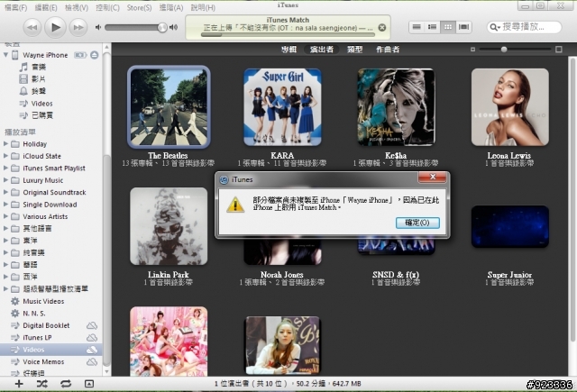Click the small artwork size icon
This screenshot has width=577, height=392.
point(472,50)
